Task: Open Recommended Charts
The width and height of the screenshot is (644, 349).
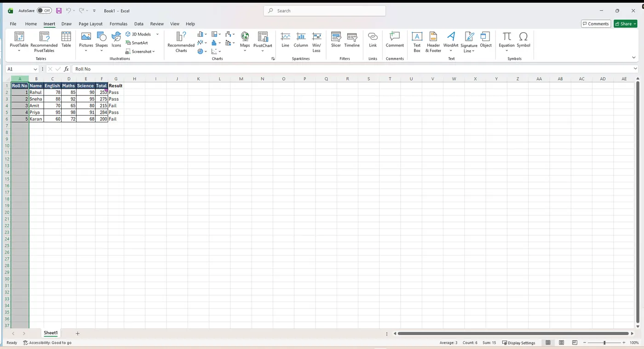Action: (x=181, y=41)
